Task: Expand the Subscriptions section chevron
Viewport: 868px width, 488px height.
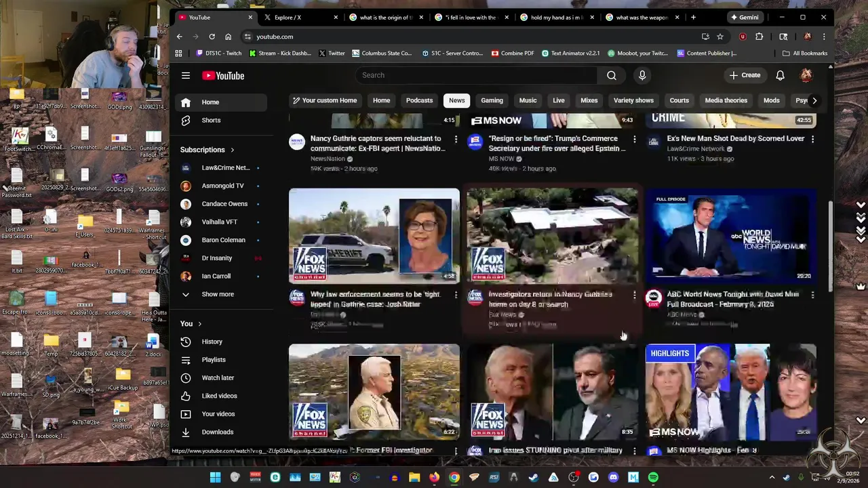Action: (232, 150)
